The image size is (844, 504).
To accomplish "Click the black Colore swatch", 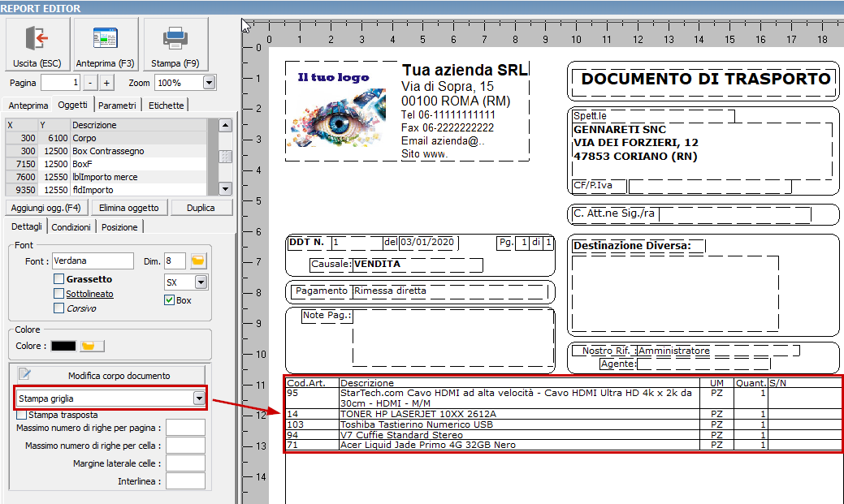I will point(63,346).
